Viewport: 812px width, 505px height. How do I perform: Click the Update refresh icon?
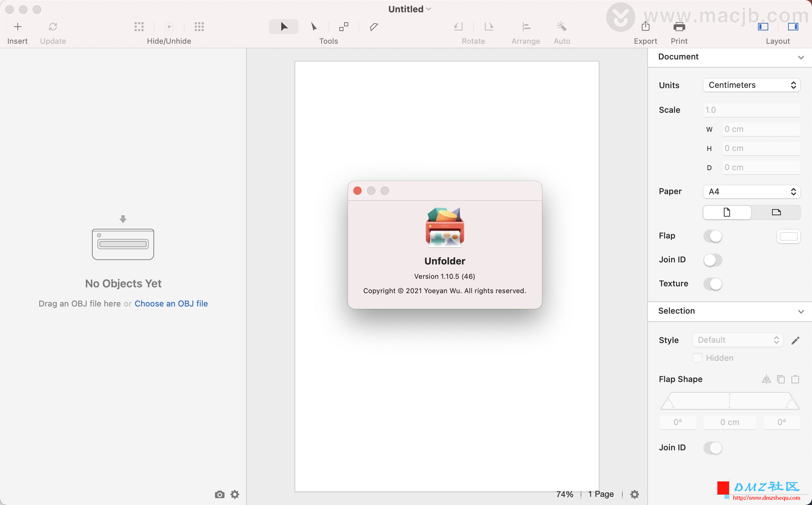(x=53, y=27)
